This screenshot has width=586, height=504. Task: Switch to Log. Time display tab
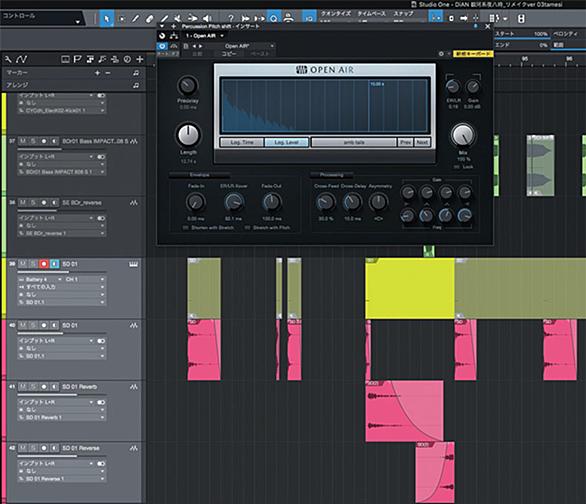(242, 142)
